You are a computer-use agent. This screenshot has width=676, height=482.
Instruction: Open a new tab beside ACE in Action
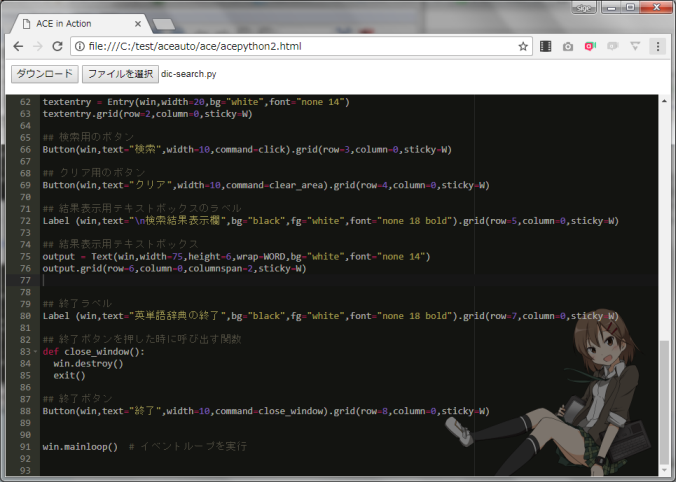[164, 24]
